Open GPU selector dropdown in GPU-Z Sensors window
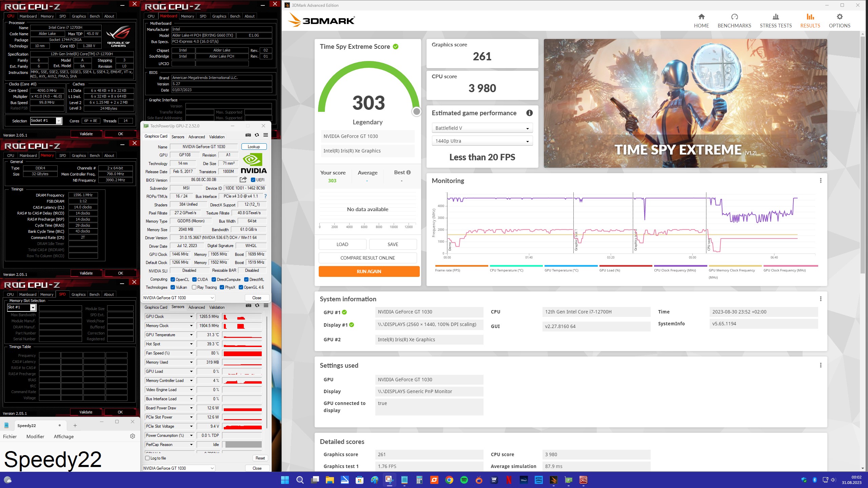Image resolution: width=868 pixels, height=488 pixels. (x=178, y=468)
